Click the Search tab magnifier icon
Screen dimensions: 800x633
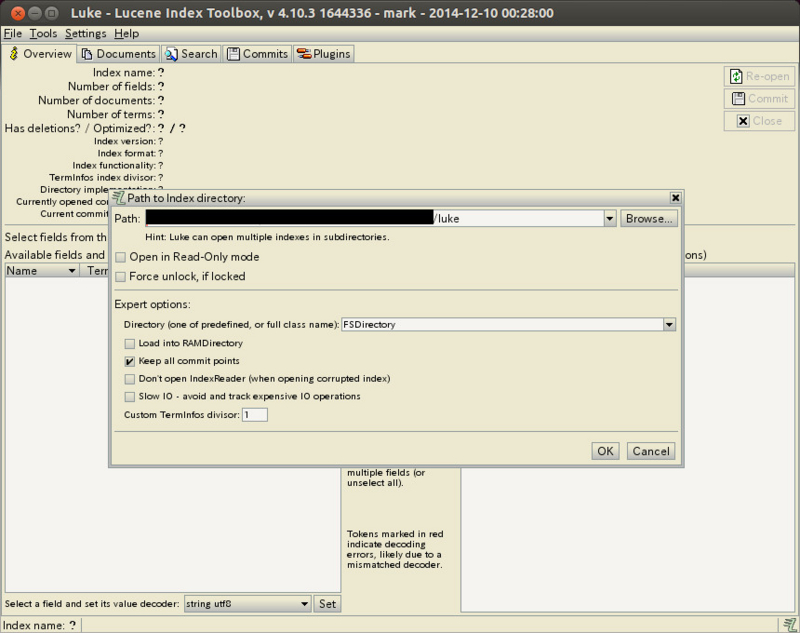coord(171,54)
